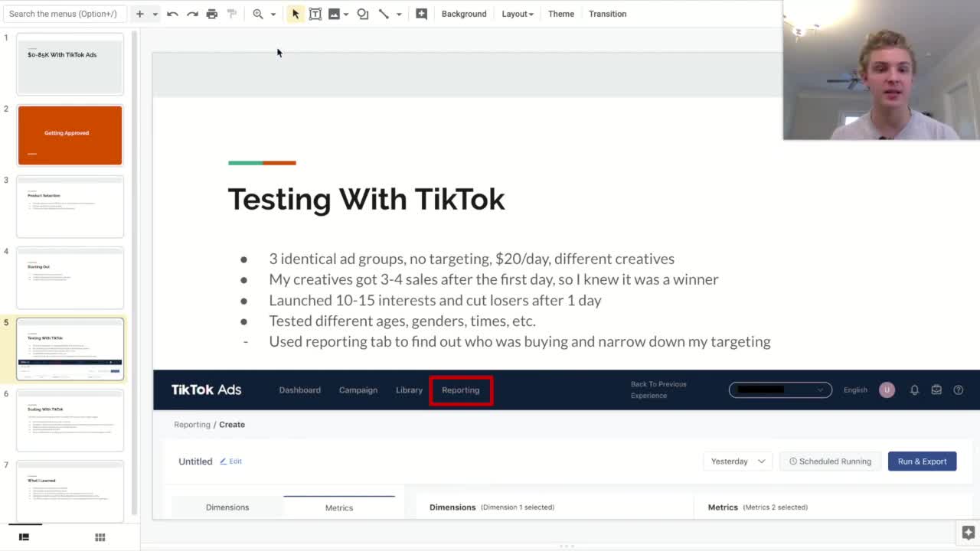980x551 pixels.
Task: Select slide 5 Testing With TikTok thumbnail
Action: pos(70,349)
